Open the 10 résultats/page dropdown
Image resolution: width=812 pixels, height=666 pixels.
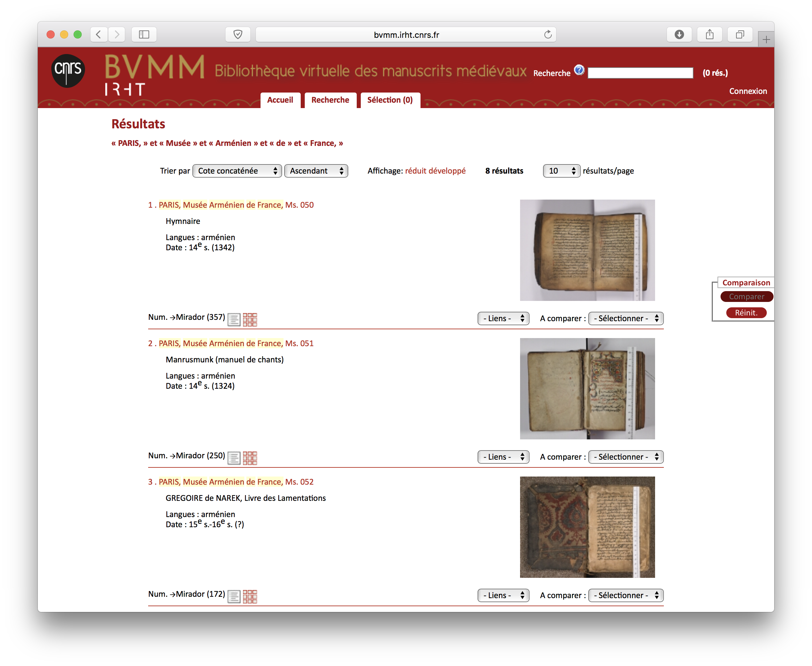pos(562,171)
